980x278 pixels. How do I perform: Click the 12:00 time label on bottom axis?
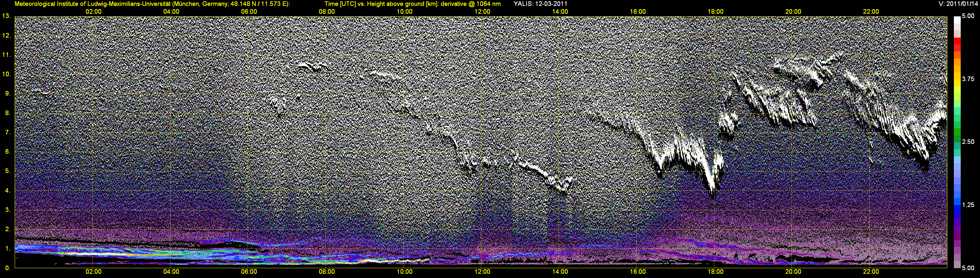coord(482,271)
